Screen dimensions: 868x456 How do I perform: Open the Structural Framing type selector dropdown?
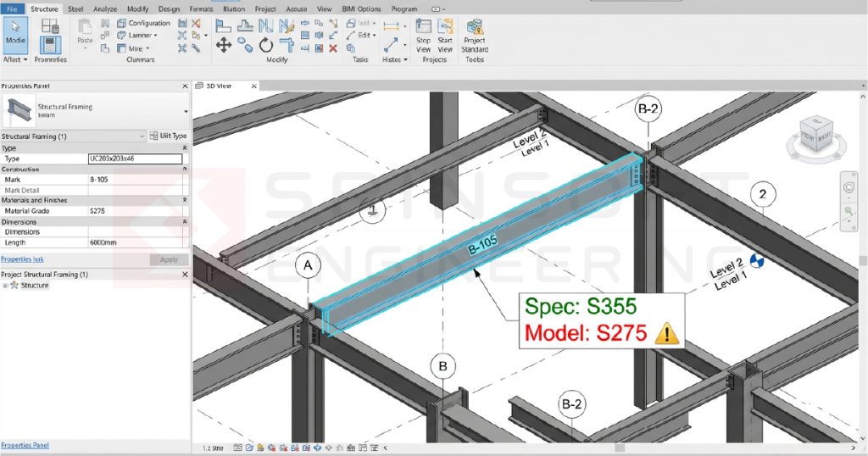(186, 111)
